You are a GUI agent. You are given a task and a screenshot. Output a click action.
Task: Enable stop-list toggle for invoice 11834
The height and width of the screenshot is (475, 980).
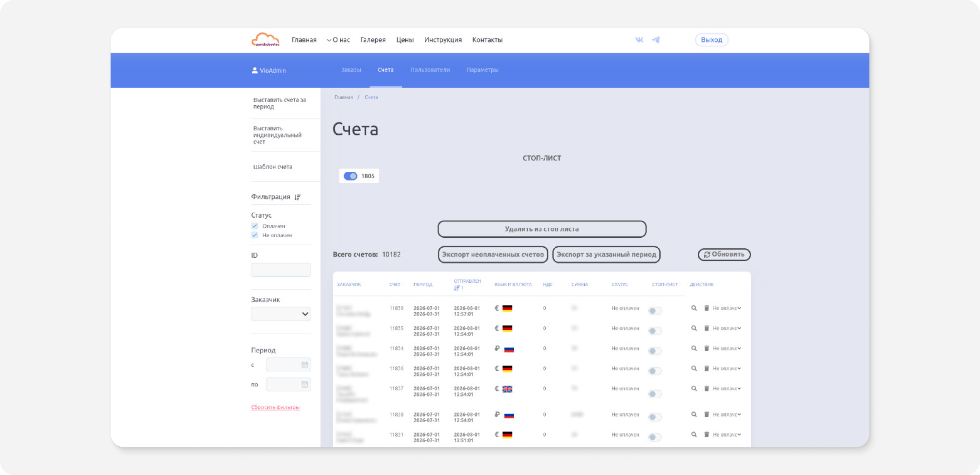click(655, 351)
